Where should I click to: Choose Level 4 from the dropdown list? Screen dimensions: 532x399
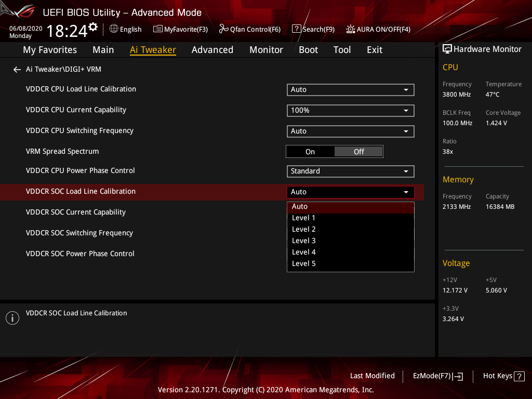pos(351,252)
